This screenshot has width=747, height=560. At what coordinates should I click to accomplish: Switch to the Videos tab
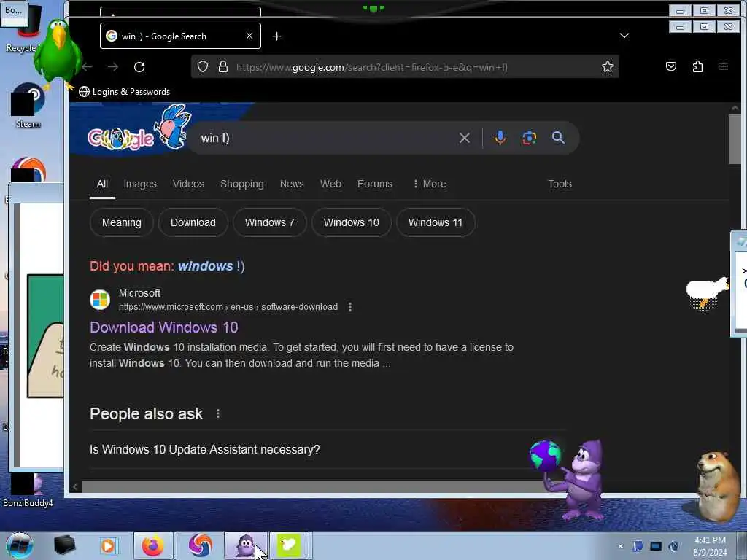pyautogui.click(x=188, y=184)
